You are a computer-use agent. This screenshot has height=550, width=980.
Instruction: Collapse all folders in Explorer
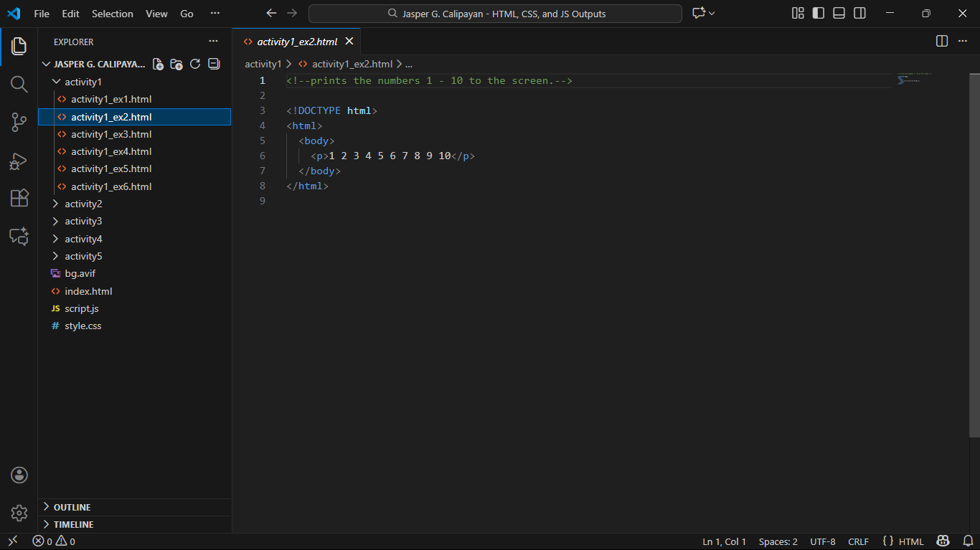click(x=214, y=64)
